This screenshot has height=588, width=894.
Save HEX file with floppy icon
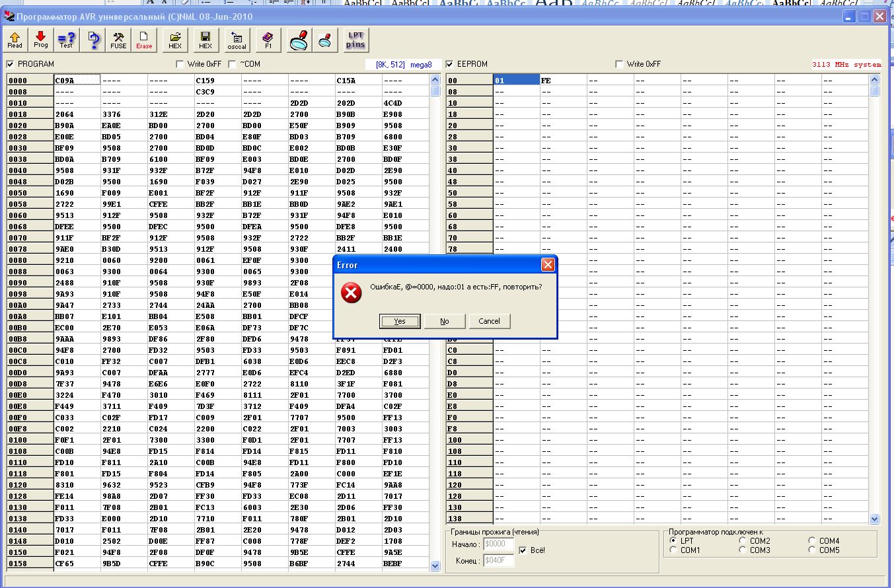205,40
